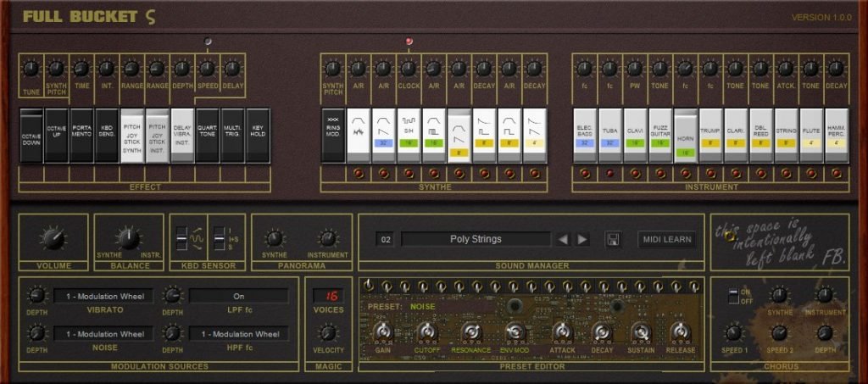Screen dimensions: 868x384
Task: Click the Panorama Synthe knob
Action: [x=275, y=238]
